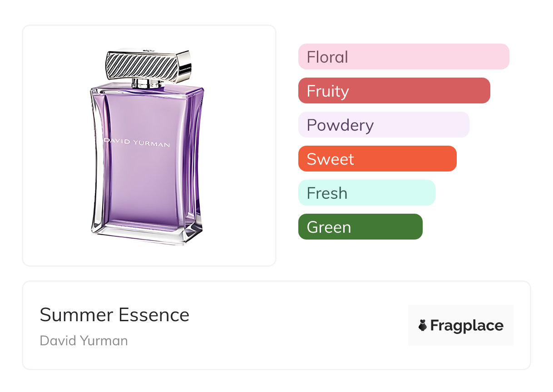553x392 pixels.
Task: Click the Fragplace perfume bottle logo icon
Action: click(x=423, y=325)
